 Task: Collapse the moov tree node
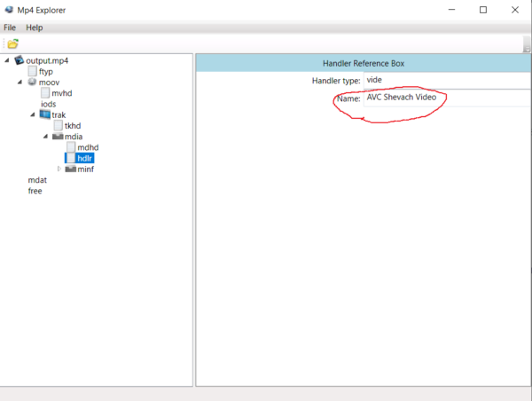(20, 83)
